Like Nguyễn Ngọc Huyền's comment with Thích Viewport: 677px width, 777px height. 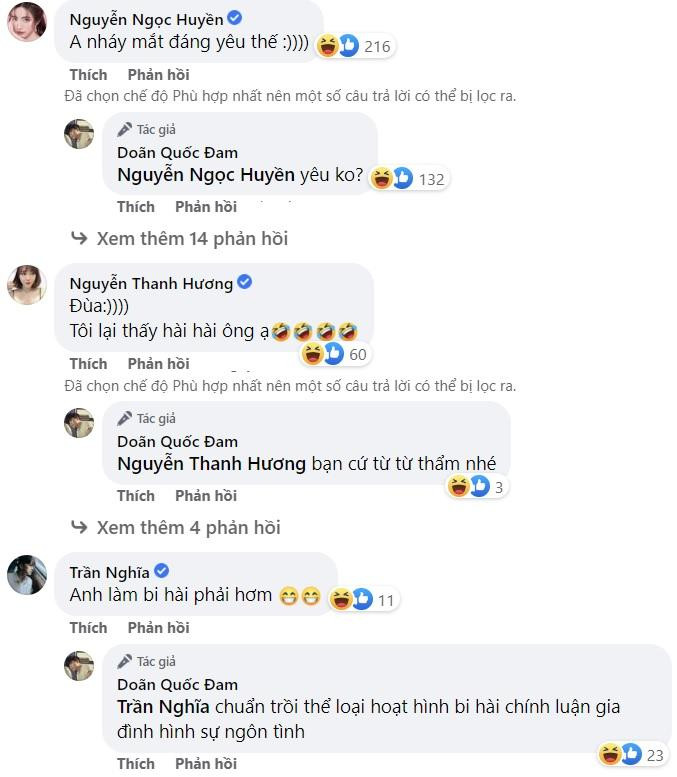[x=88, y=75]
